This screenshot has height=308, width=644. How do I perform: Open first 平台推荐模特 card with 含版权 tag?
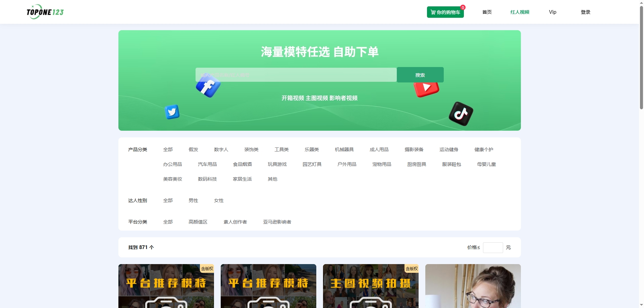coord(166,286)
